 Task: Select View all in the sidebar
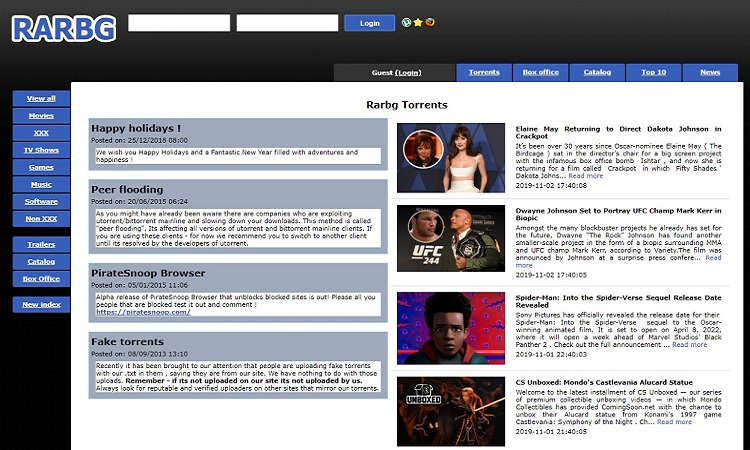tap(41, 99)
